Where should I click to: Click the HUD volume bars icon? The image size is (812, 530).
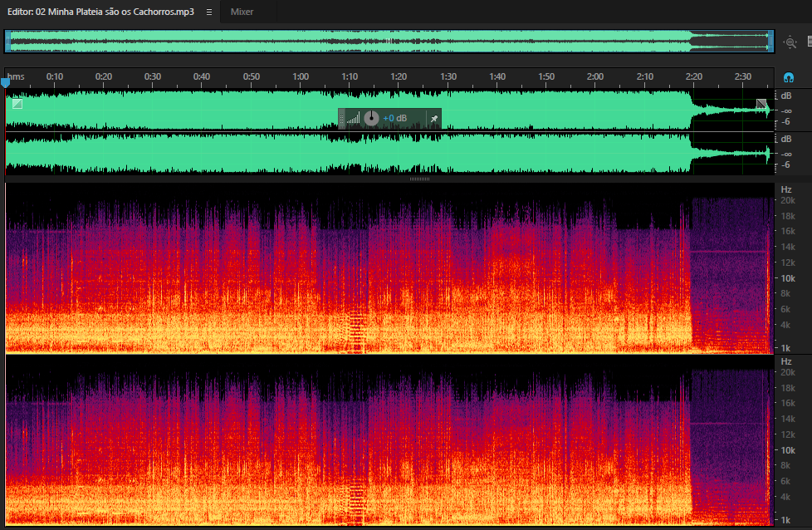[x=354, y=119]
